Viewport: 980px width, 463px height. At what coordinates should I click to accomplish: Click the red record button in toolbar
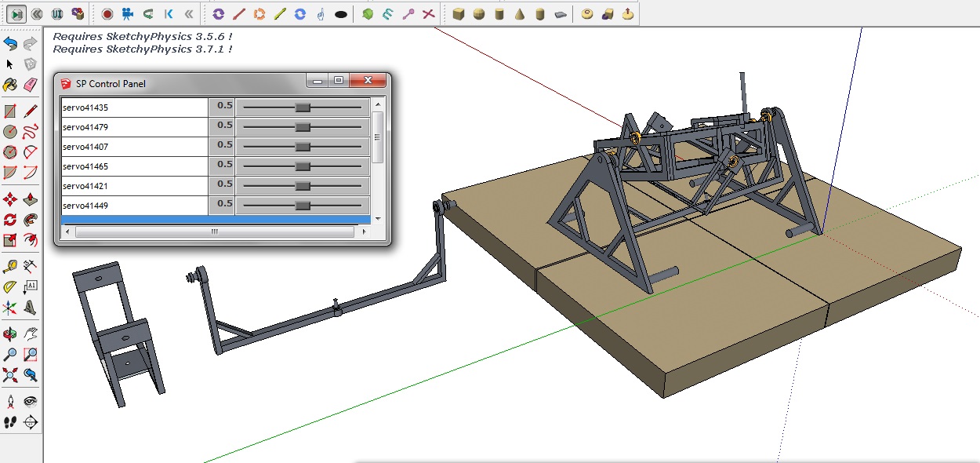[x=107, y=13]
